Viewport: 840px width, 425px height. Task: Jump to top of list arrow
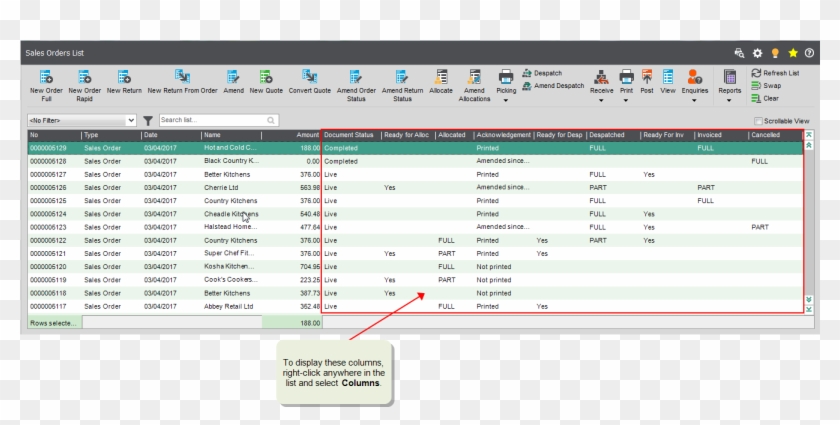point(809,135)
